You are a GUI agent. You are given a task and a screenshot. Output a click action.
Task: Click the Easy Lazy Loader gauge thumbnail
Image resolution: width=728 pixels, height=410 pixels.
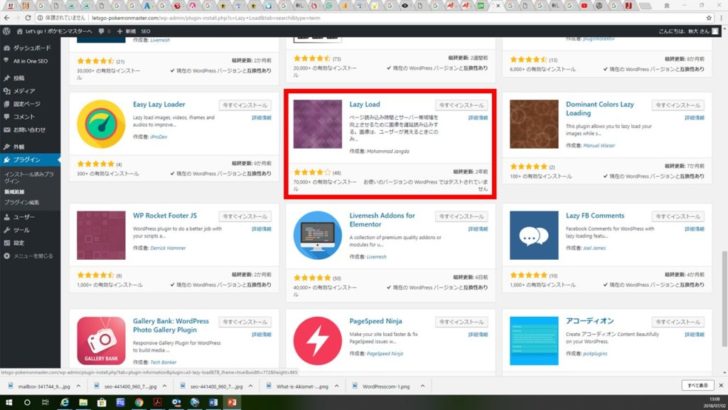[x=101, y=124]
